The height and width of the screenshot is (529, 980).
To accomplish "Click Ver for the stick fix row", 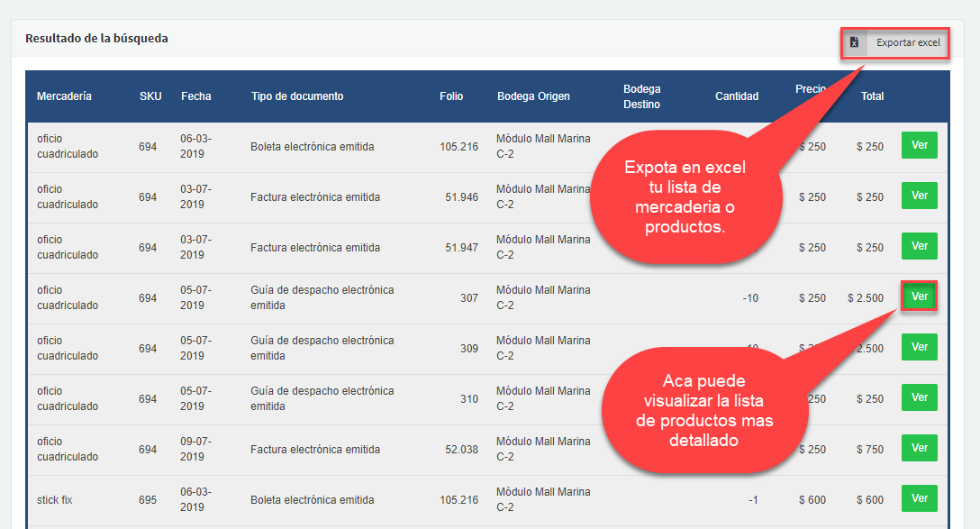I will click(x=919, y=498).
